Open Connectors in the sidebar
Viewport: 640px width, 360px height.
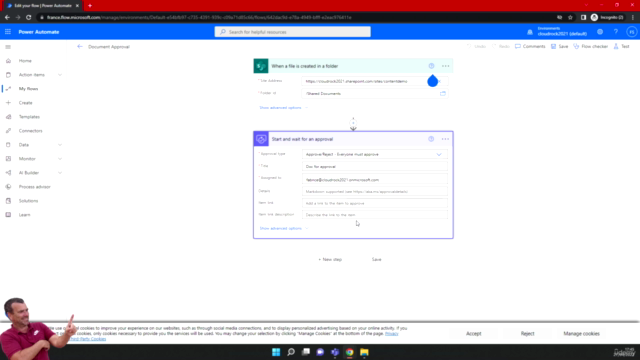point(30,131)
